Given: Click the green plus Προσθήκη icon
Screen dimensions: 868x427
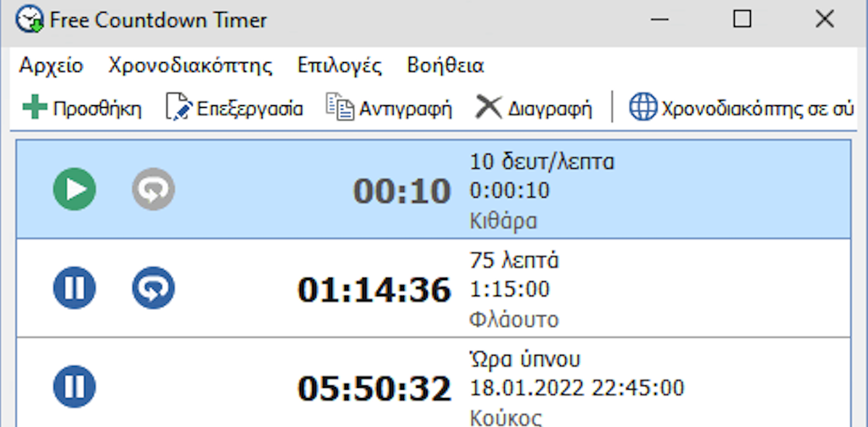Looking at the screenshot, I should click(x=35, y=109).
